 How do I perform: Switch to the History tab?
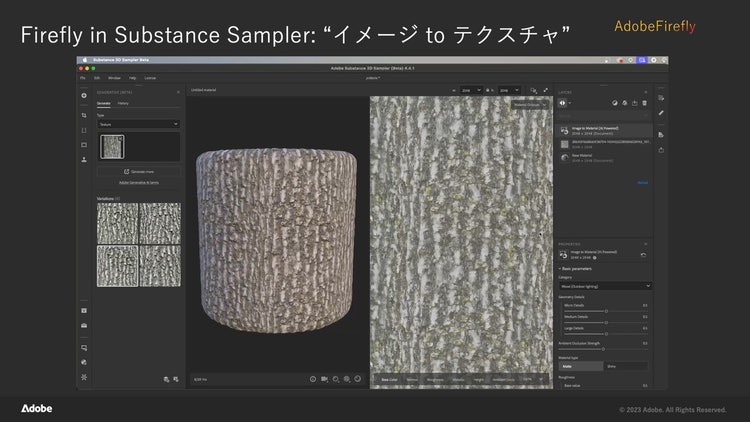(x=123, y=103)
